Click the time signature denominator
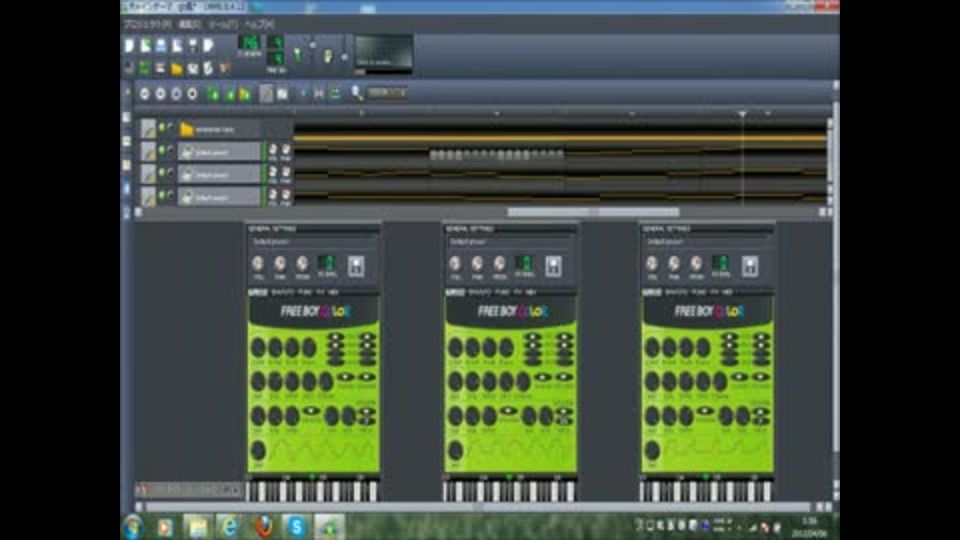The height and width of the screenshot is (540, 960). 276,58
